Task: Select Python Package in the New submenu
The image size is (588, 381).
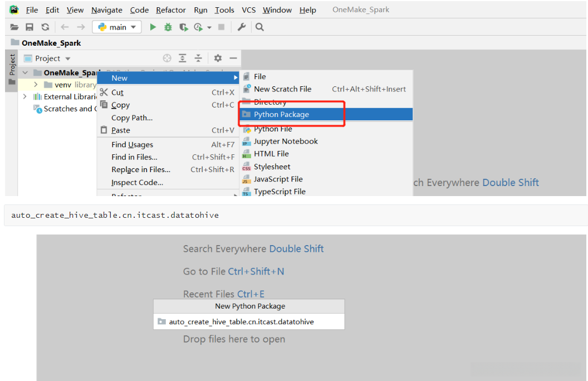Action: [x=326, y=114]
